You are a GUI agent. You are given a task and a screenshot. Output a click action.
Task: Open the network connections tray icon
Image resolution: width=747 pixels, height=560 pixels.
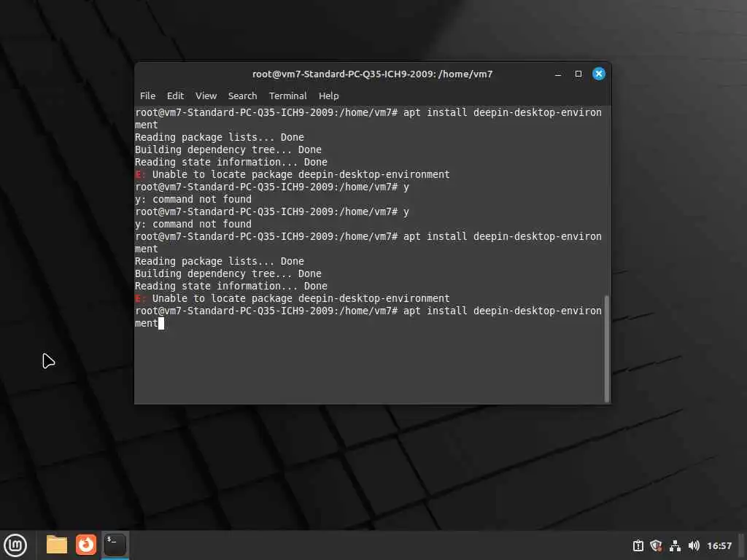(x=675, y=545)
